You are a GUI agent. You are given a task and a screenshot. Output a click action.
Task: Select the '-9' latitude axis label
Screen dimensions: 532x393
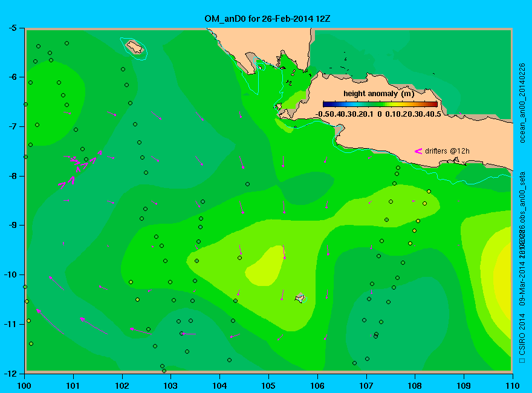pos(12,226)
